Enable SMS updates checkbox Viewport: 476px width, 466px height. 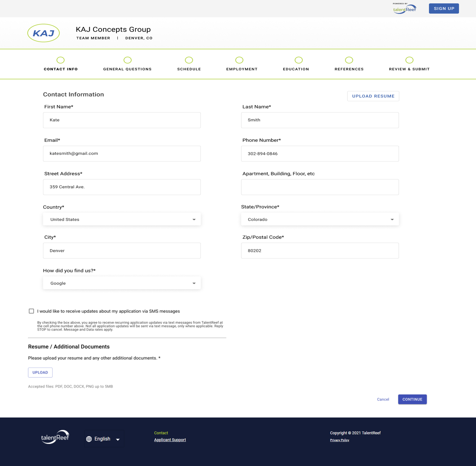pyautogui.click(x=31, y=311)
